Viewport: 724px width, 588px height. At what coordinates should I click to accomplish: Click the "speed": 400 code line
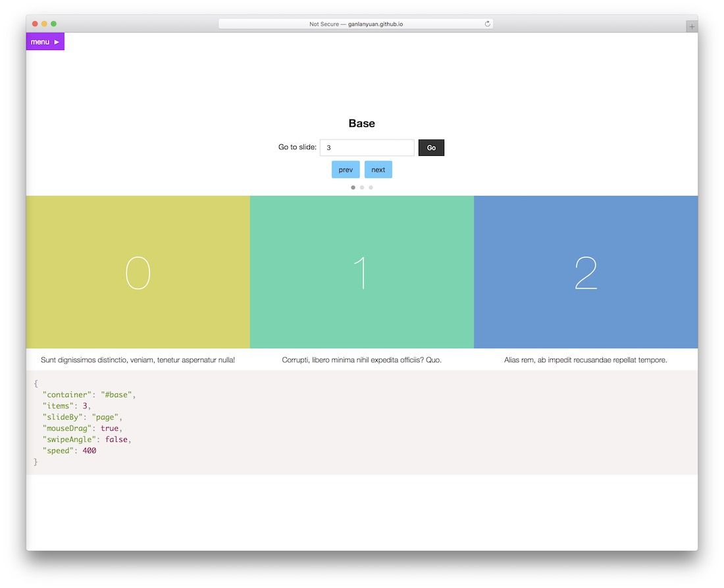(69, 451)
